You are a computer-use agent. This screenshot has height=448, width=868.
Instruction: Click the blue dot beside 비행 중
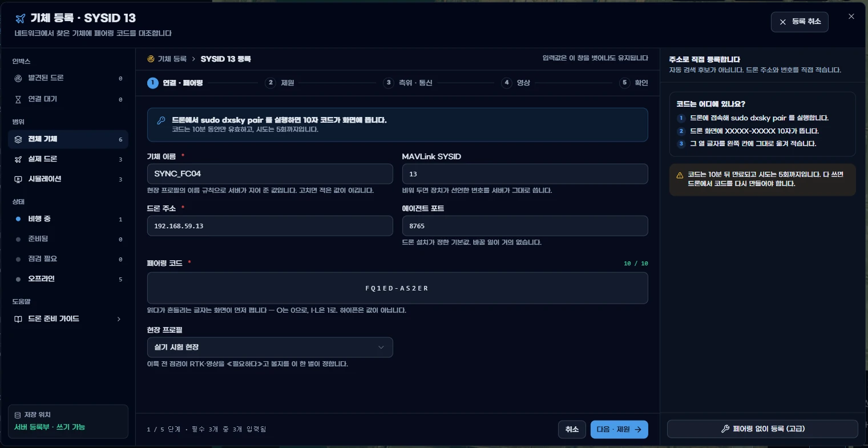(x=18, y=219)
